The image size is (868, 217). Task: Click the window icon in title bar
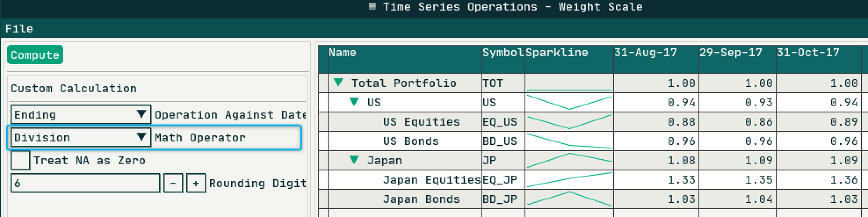click(373, 7)
